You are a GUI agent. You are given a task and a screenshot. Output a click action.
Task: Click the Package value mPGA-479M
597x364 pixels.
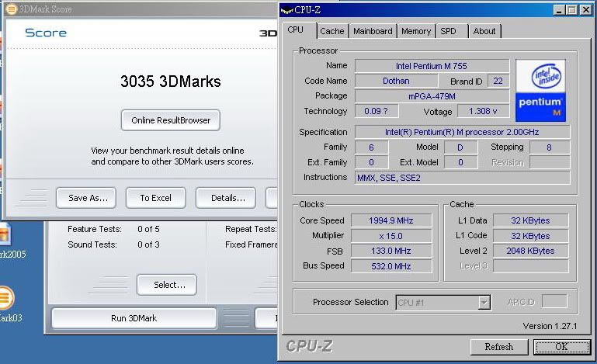click(x=432, y=96)
